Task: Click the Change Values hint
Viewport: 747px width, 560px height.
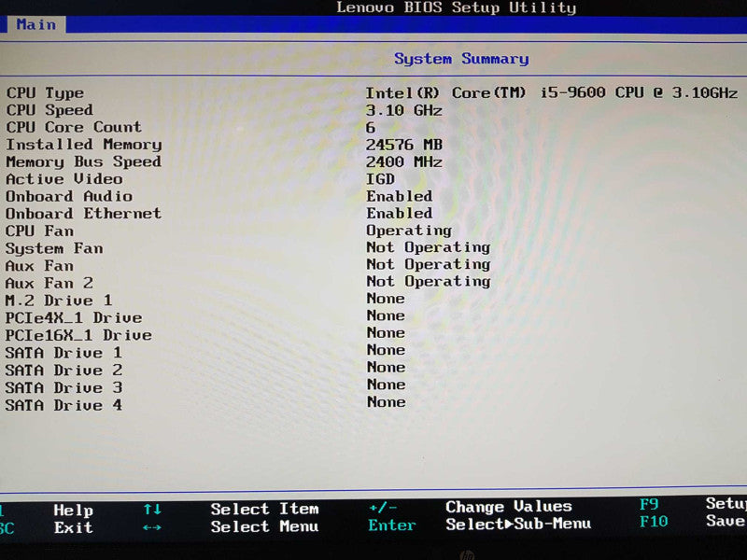Action: click(x=509, y=507)
